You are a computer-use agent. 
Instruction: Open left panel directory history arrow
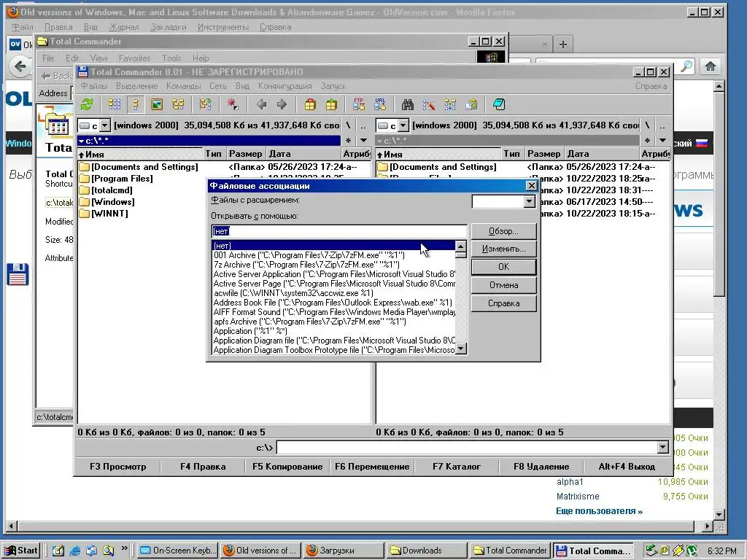[x=363, y=141]
